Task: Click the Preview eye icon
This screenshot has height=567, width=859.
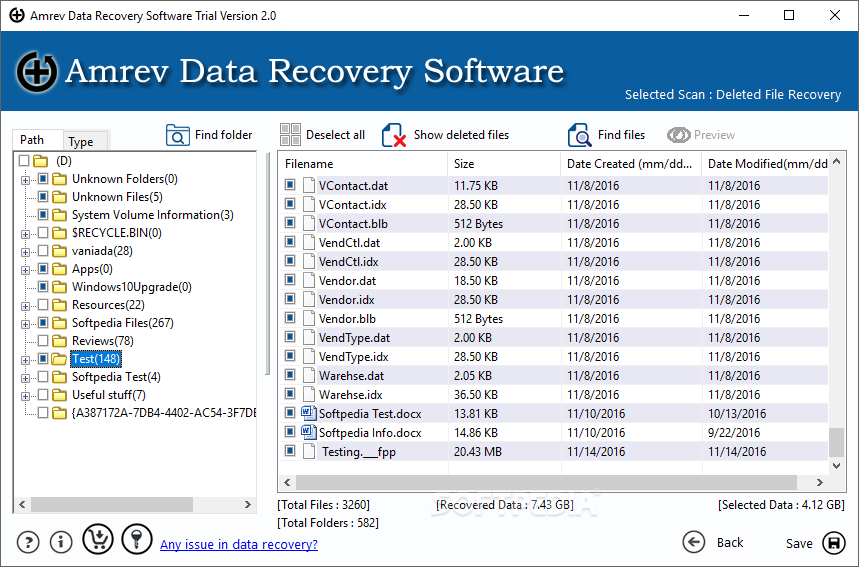Action: (678, 135)
